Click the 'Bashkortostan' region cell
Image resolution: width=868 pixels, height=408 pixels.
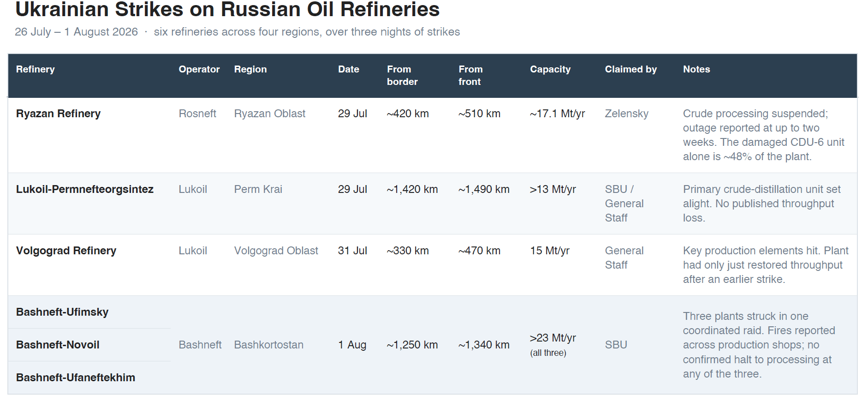269,345
